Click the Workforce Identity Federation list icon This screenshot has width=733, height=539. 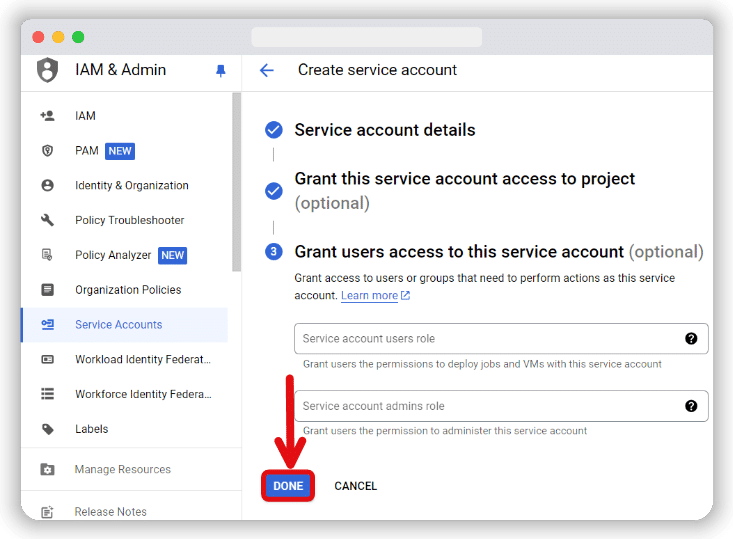(47, 394)
